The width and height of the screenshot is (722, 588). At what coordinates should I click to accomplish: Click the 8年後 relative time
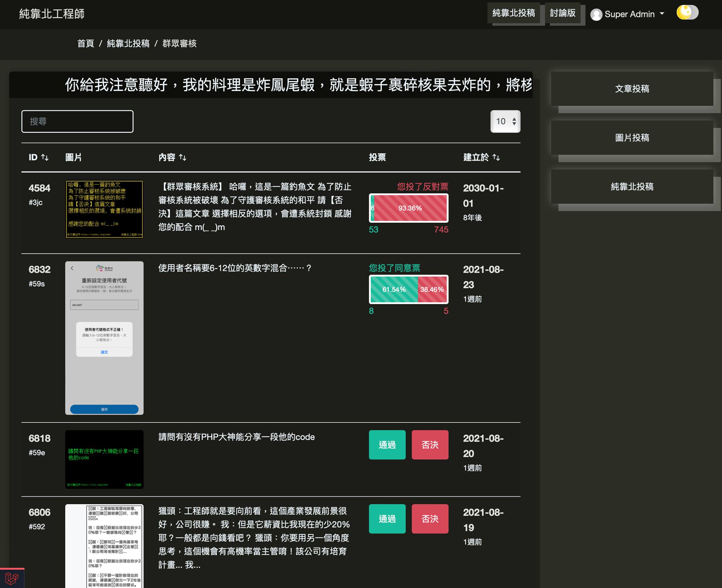pos(472,218)
